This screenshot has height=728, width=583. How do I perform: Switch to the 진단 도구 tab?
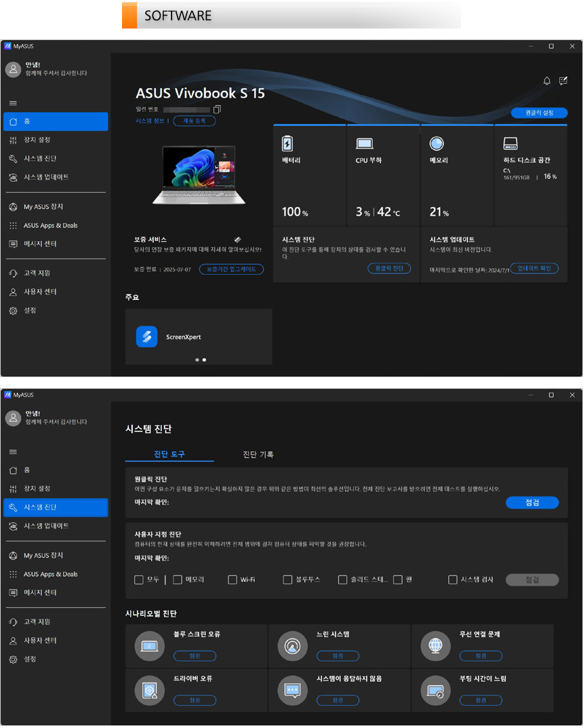tap(169, 454)
